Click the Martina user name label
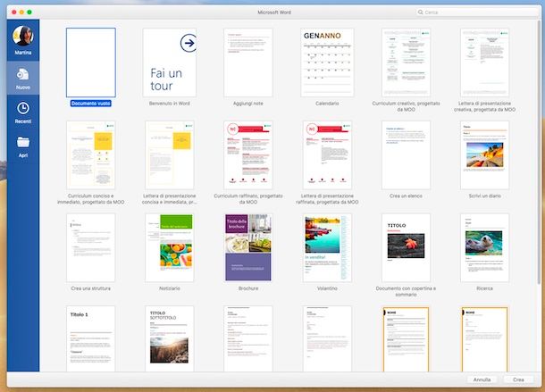The width and height of the screenshot is (545, 392). [x=23, y=53]
